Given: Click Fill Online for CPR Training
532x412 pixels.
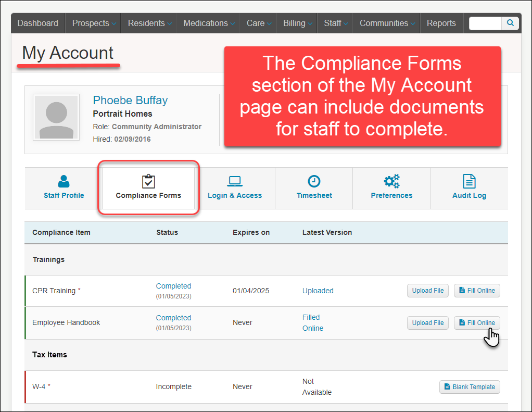Looking at the screenshot, I should coord(477,291).
